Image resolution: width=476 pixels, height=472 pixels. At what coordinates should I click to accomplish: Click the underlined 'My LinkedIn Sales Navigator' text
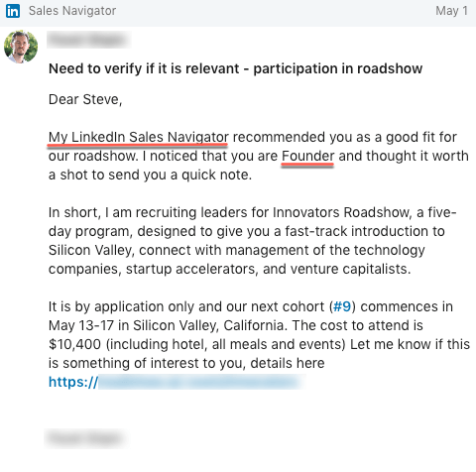coord(139,138)
